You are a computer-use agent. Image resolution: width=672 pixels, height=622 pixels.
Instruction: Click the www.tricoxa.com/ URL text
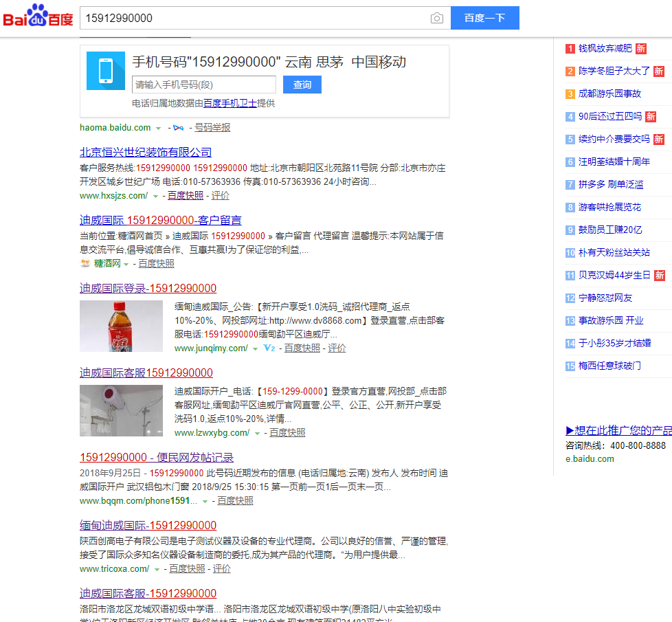pos(115,569)
